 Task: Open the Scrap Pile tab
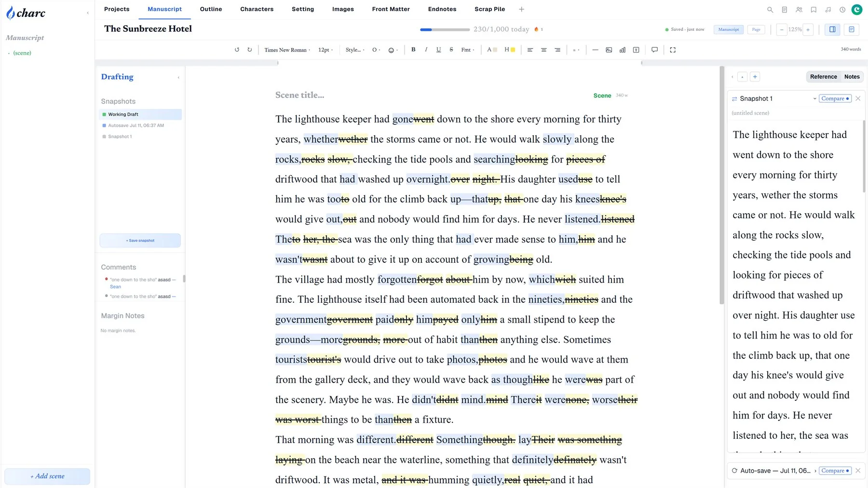click(489, 9)
